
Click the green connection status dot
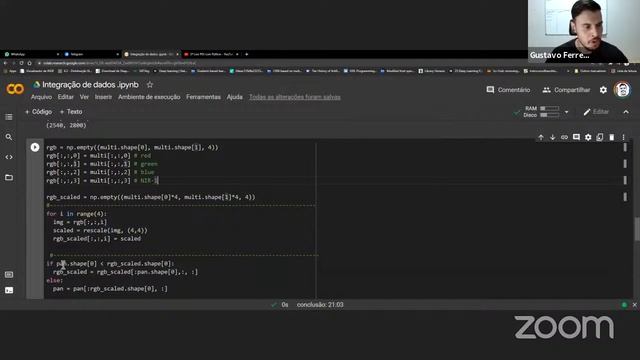[x=624, y=305]
